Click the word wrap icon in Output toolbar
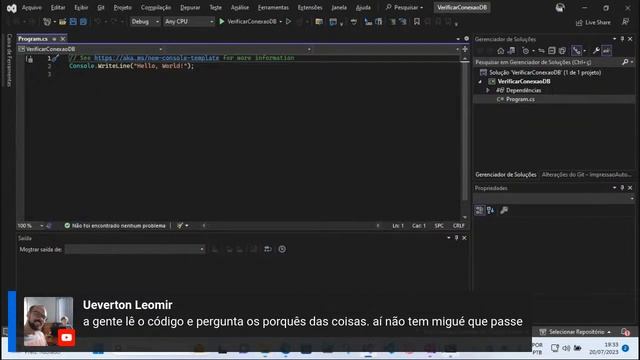 tap(268, 249)
